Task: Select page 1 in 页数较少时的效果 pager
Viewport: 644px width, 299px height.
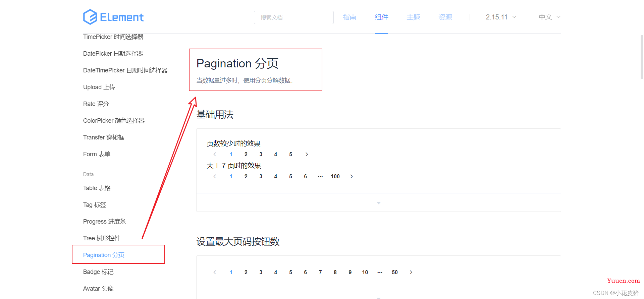Action: 231,154
